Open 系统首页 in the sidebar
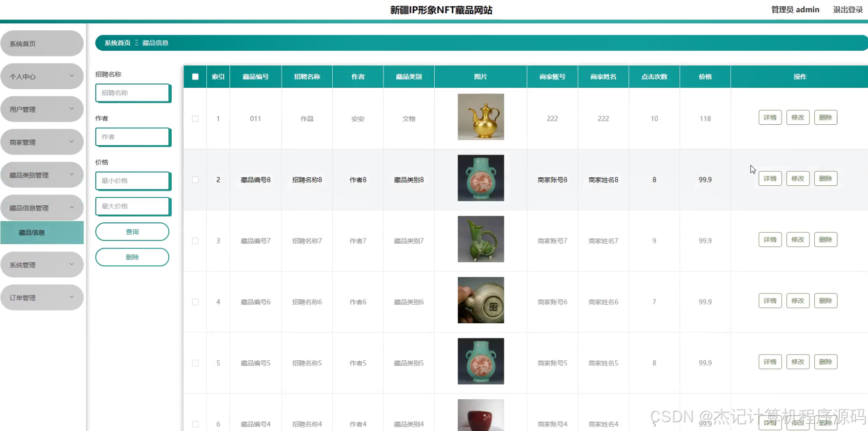 pyautogui.click(x=42, y=43)
